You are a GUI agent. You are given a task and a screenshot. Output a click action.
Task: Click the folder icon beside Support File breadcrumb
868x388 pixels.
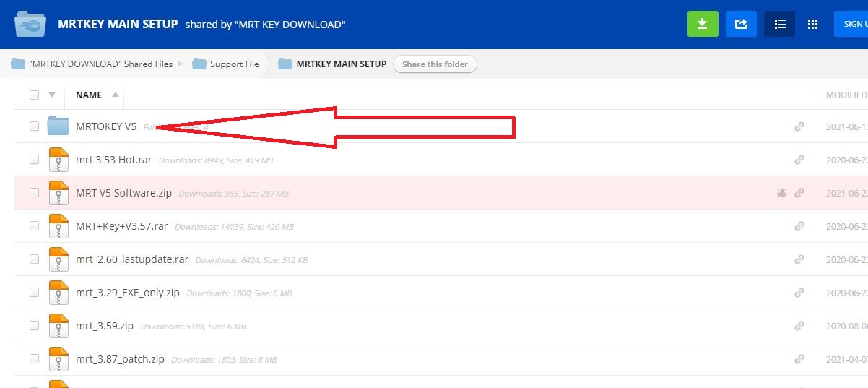[199, 64]
